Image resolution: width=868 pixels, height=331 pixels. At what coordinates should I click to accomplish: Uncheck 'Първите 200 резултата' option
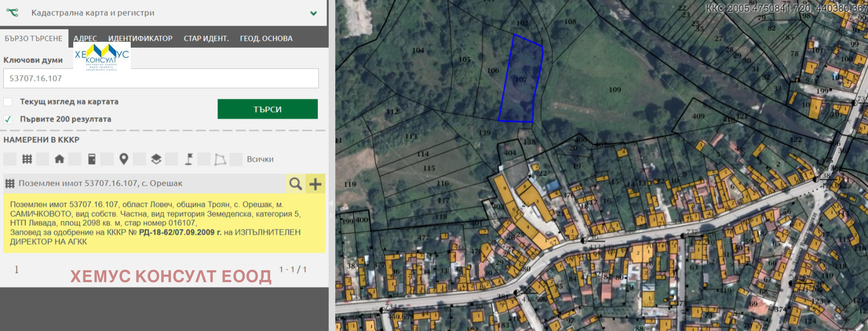pyautogui.click(x=8, y=119)
